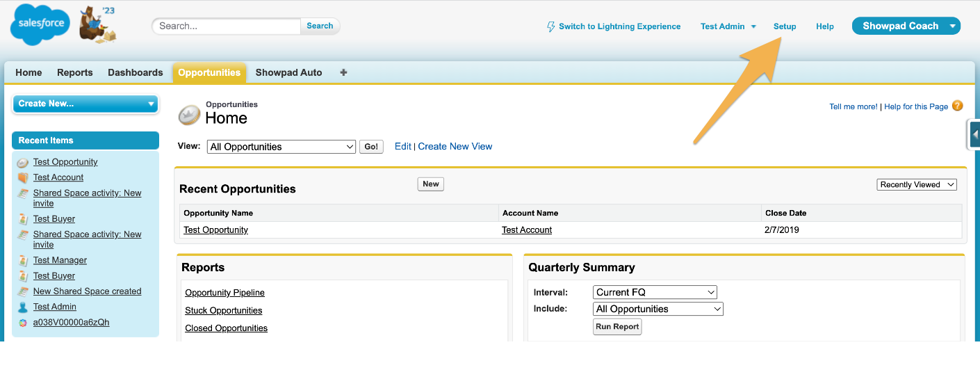The image size is (980, 370).
Task: Click the Test Account folder icon in Recent Items
Action: 23,177
